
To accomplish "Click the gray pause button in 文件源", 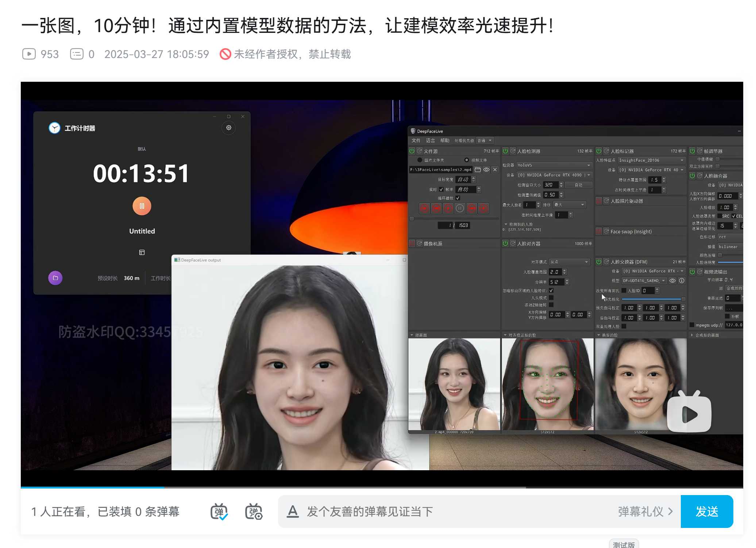I will coord(460,208).
